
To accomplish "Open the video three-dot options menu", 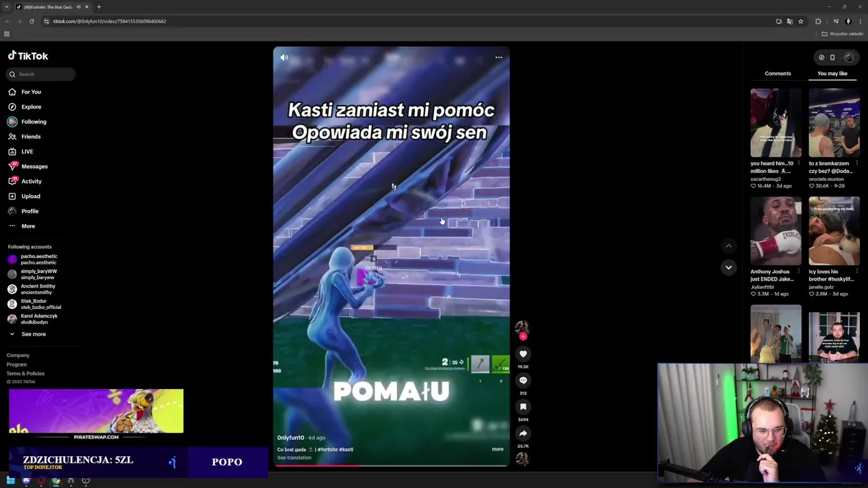I will click(x=498, y=58).
